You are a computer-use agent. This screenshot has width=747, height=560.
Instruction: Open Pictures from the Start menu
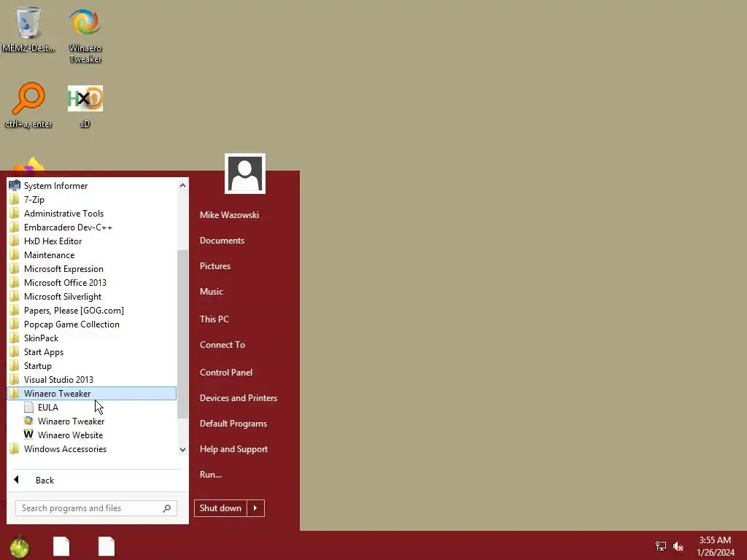click(x=215, y=265)
